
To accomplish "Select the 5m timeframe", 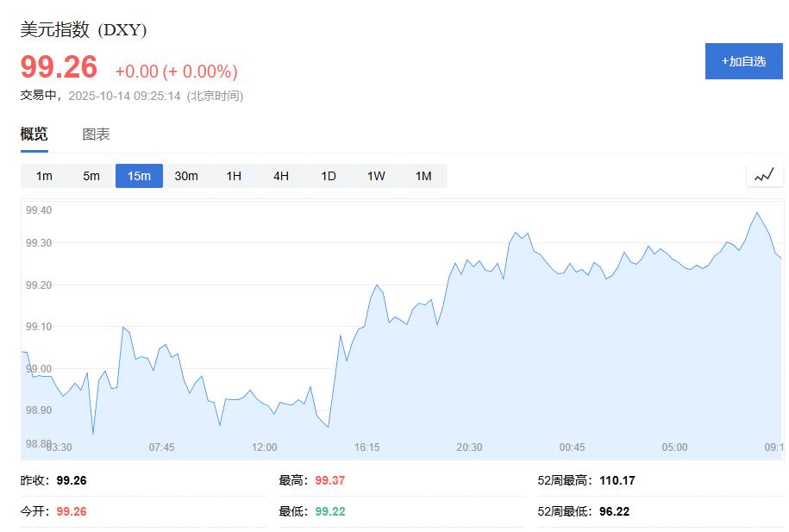I will pyautogui.click(x=91, y=175).
